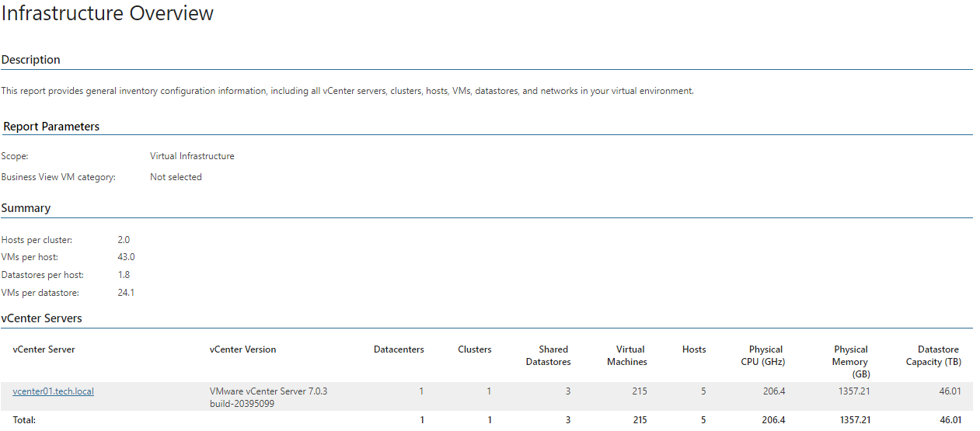Screen dimensions: 980x431
Task: Select the vCenter Version column header
Action: point(242,349)
